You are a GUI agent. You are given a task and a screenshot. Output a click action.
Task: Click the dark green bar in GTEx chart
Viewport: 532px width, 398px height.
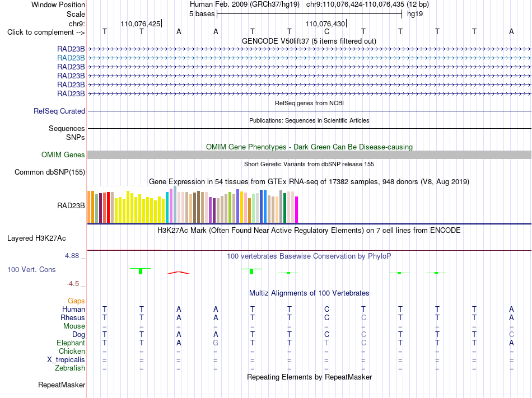tap(284, 208)
